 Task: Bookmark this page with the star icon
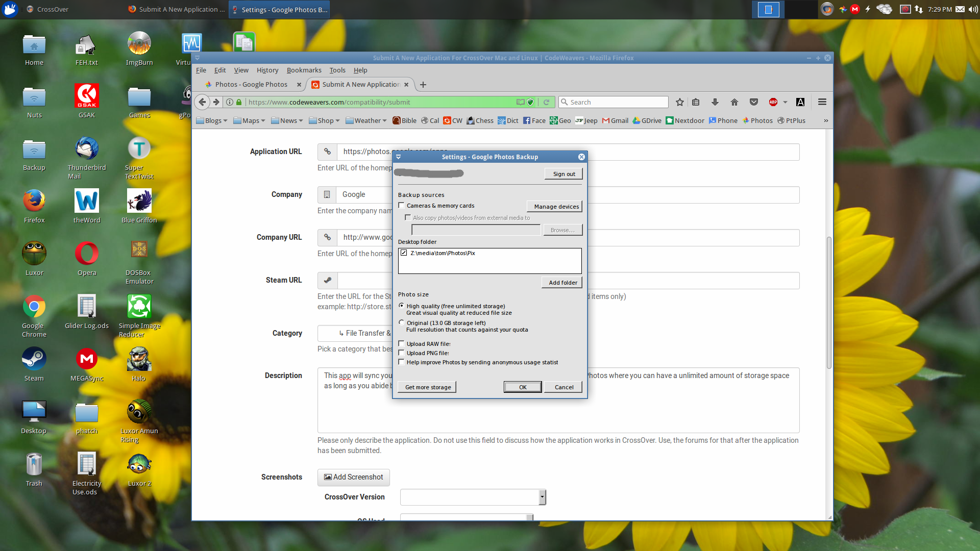pos(679,102)
